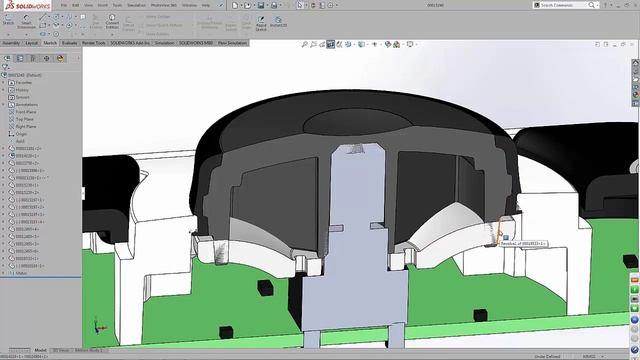Screen dimensions: 640x360
Task: Select Origin in the feature tree
Action: 21,134
